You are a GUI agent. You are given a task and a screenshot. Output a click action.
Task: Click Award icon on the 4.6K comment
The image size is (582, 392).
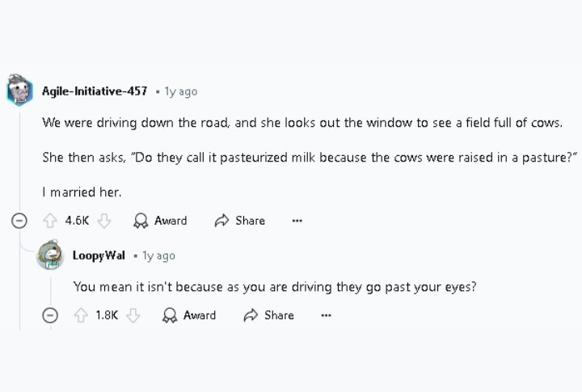pyautogui.click(x=141, y=221)
